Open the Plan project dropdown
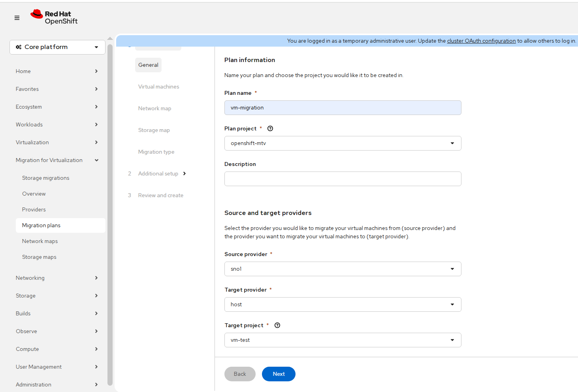Viewport: 578px width, 392px height. (x=343, y=143)
